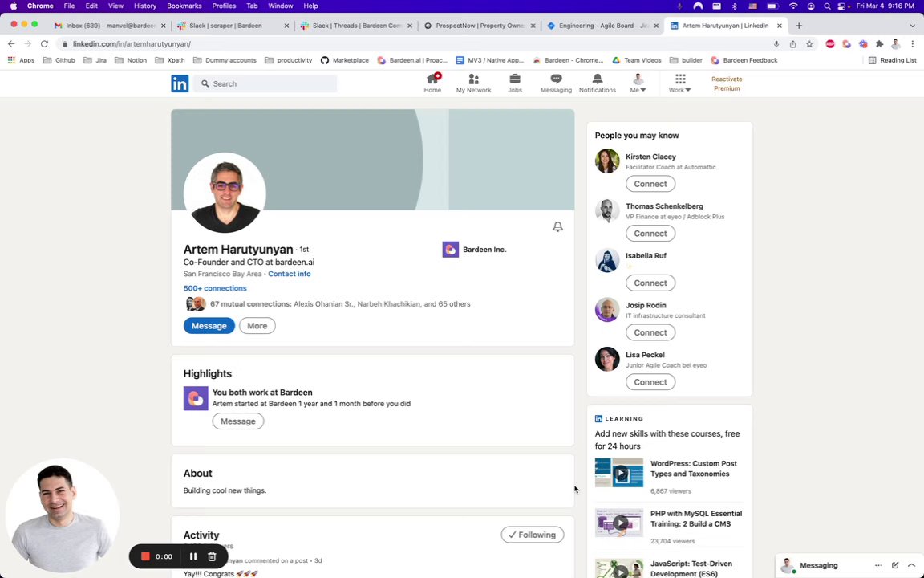Open the History menu in menu bar
This screenshot has width=924, height=578.
click(x=145, y=6)
